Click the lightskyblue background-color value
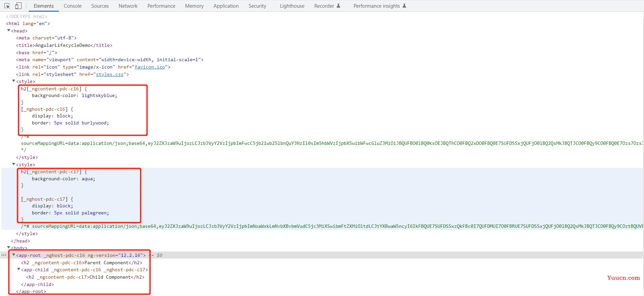 (98, 95)
